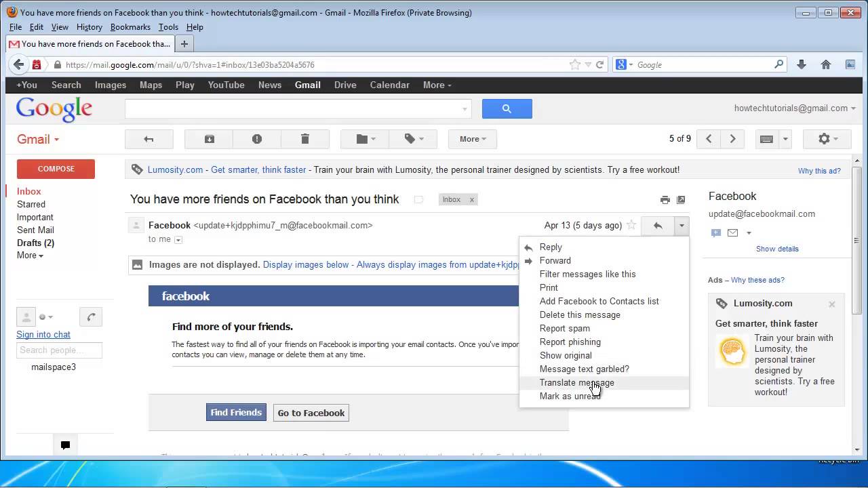Screen dimensions: 868x488
Task: Click the chat bubble icon at the bottom
Action: [x=65, y=445]
